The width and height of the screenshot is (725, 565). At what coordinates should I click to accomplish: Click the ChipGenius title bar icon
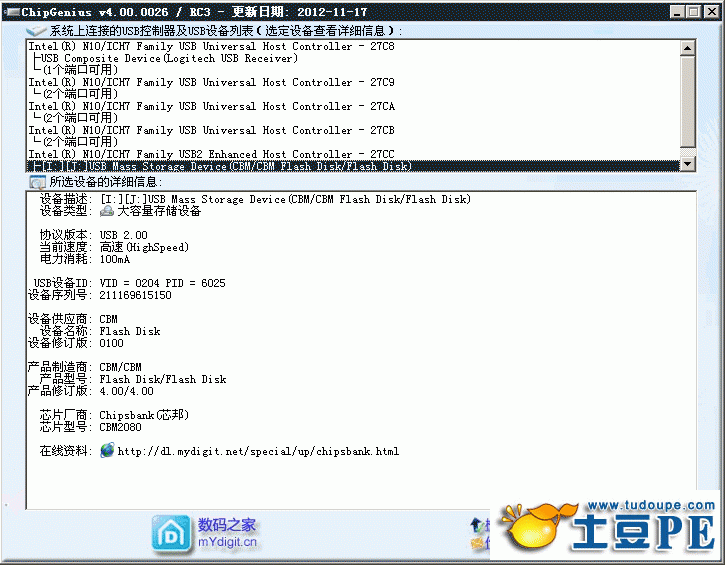click(x=12, y=12)
